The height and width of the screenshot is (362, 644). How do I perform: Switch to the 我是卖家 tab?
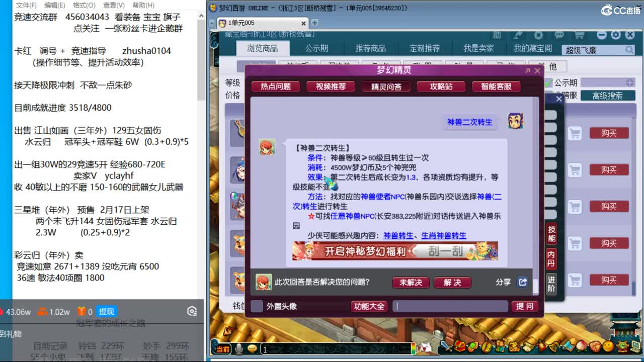pos(478,48)
